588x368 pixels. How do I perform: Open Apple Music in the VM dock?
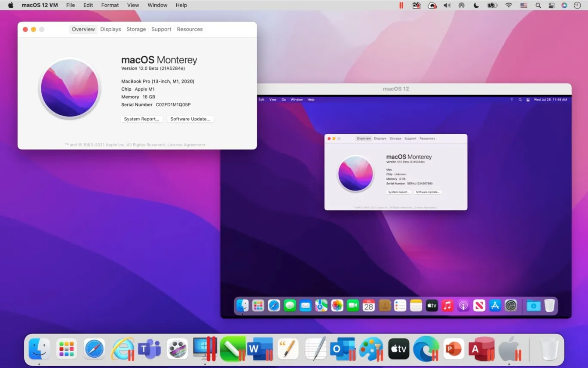447,305
